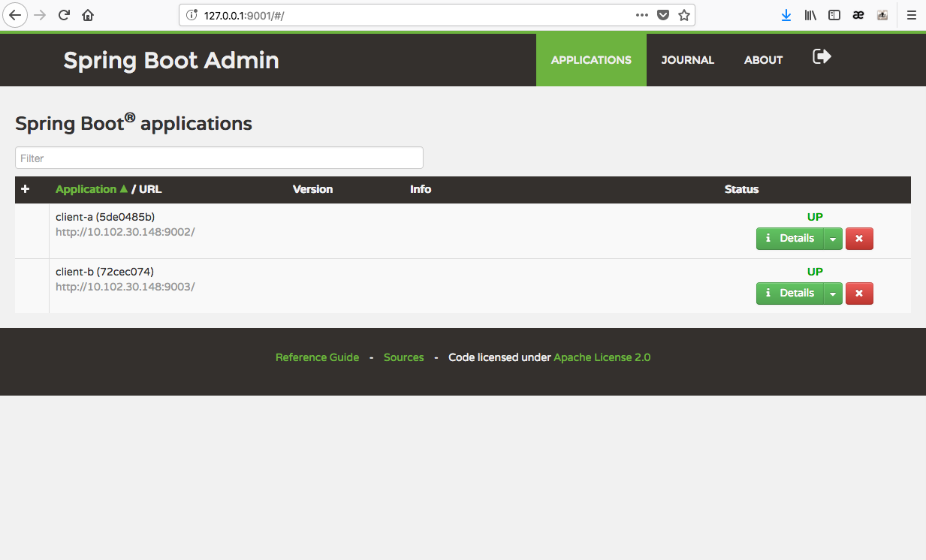This screenshot has width=926, height=560.
Task: Sort by the Version column header
Action: (312, 189)
